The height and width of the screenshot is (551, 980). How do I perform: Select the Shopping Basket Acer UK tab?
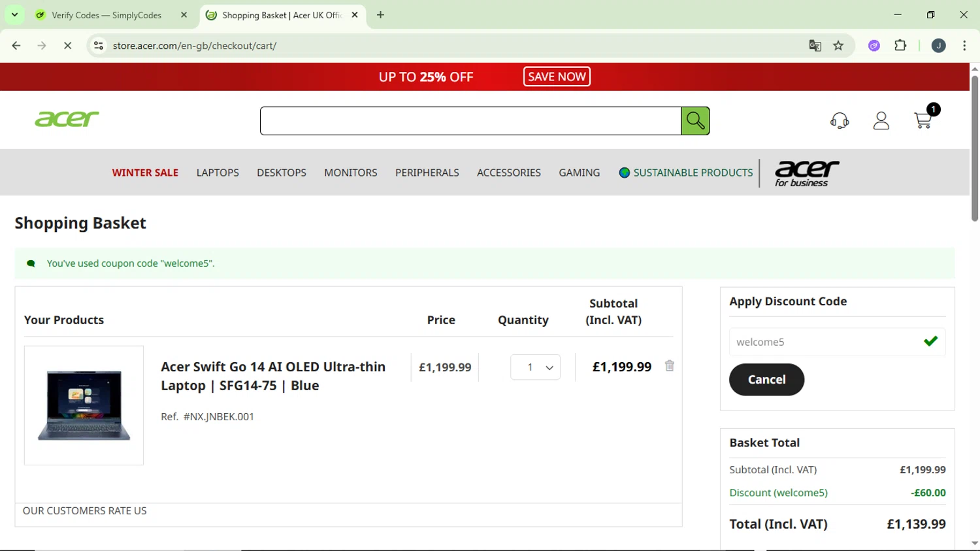click(282, 15)
